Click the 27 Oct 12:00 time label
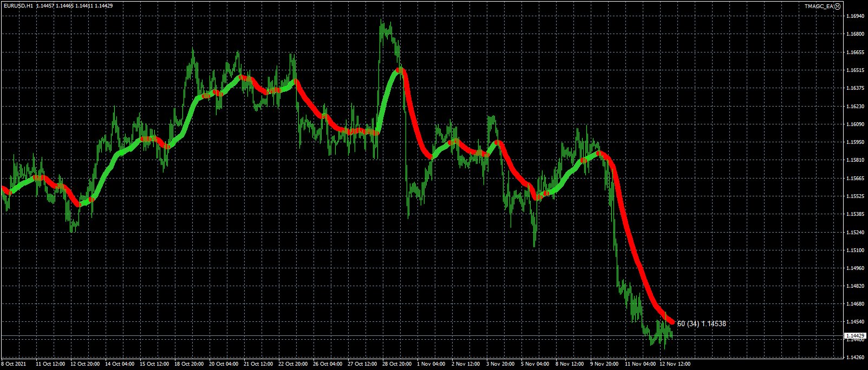The height and width of the screenshot is (370, 868). [x=362, y=364]
